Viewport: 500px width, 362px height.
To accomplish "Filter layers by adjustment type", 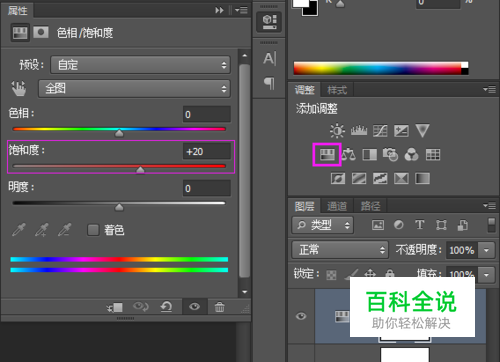I will pos(399,225).
